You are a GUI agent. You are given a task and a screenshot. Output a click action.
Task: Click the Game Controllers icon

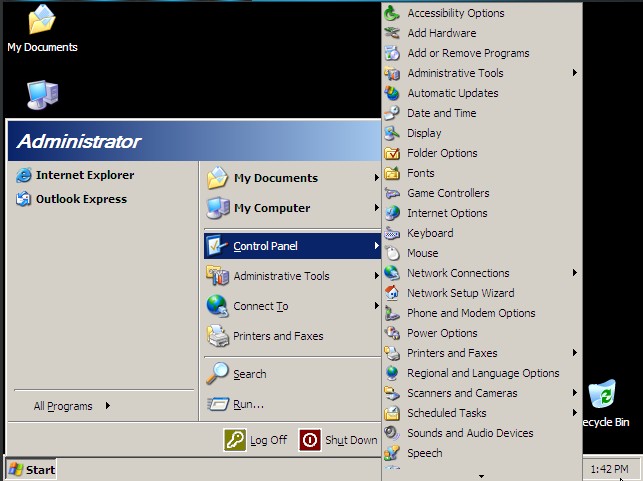(x=392, y=193)
